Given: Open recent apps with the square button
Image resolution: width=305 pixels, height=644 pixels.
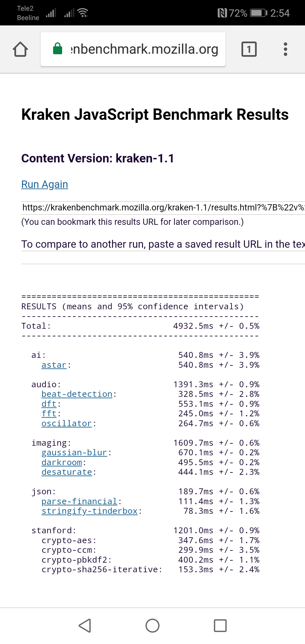Looking at the screenshot, I should click(x=220, y=625).
